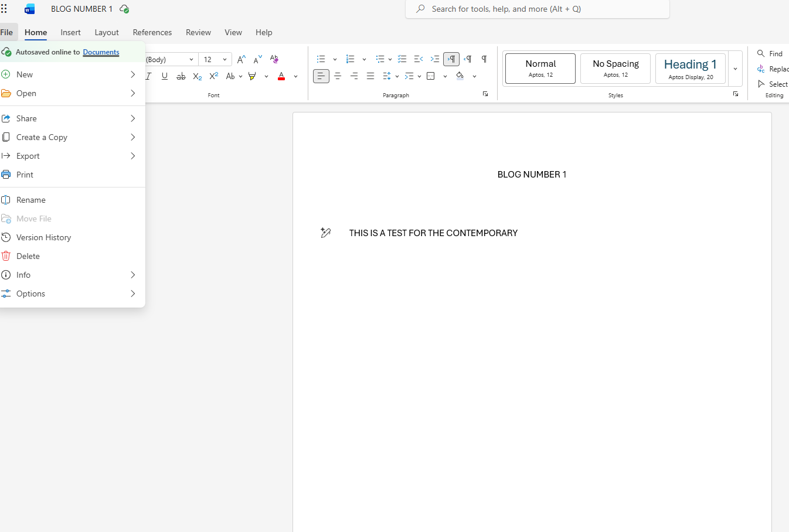Set right-to-left text direction
Viewport: 789px width, 532px height.
click(468, 59)
